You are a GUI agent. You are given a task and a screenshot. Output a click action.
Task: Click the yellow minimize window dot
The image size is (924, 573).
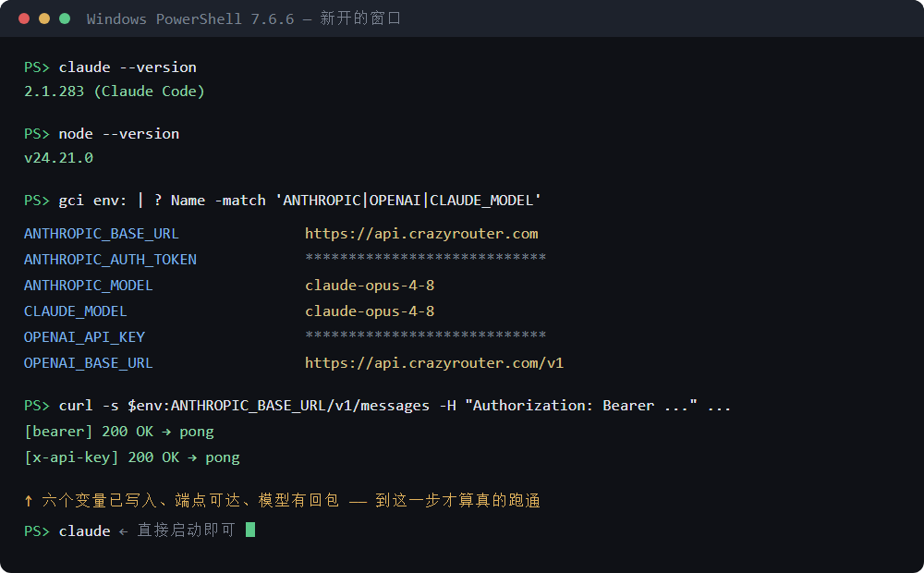click(44, 18)
